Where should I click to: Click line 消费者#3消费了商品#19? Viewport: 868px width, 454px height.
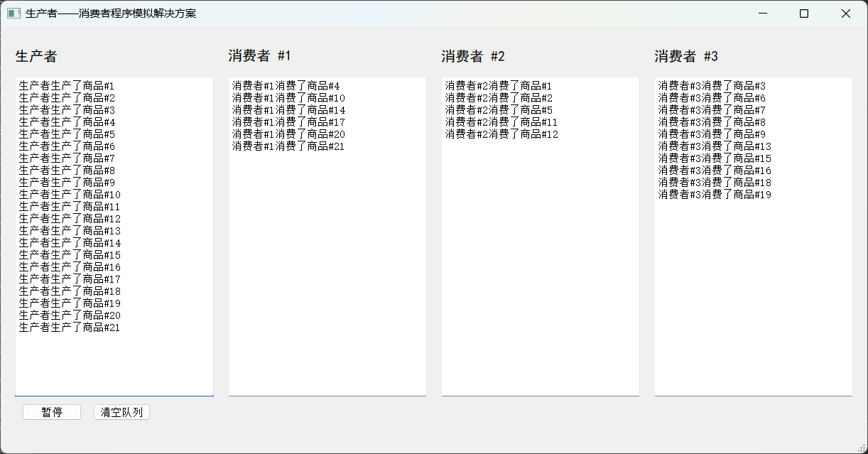(715, 195)
